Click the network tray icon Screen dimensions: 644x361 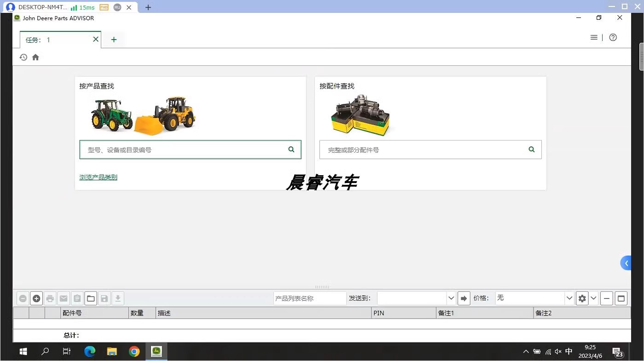pyautogui.click(x=548, y=352)
